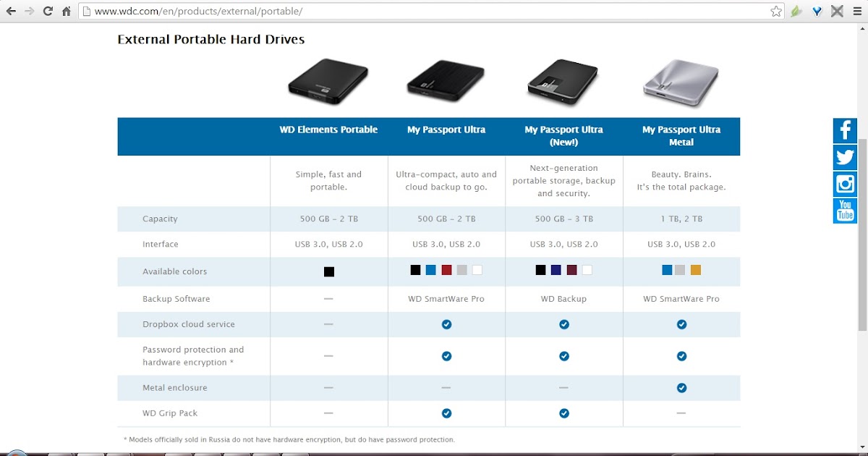868x456 pixels.
Task: Click the '500 GB – 3 TB' capacity cell
Action: click(x=564, y=219)
